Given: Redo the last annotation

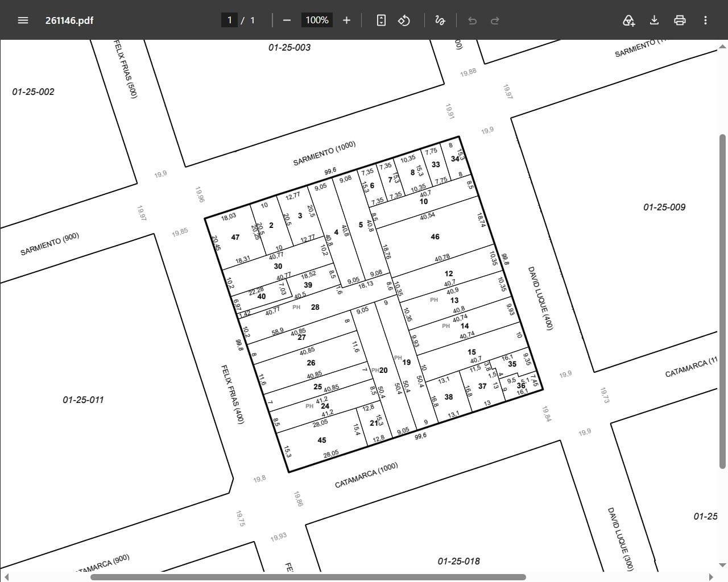Looking at the screenshot, I should pos(495,20).
